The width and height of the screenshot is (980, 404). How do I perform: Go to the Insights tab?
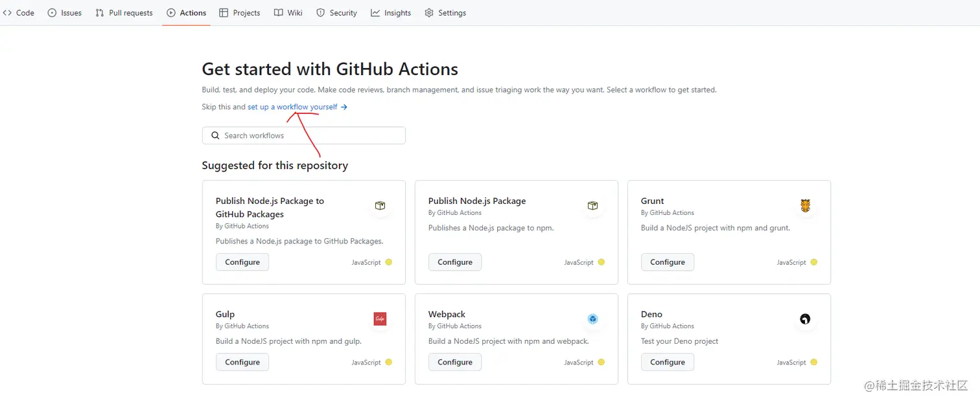(391, 13)
